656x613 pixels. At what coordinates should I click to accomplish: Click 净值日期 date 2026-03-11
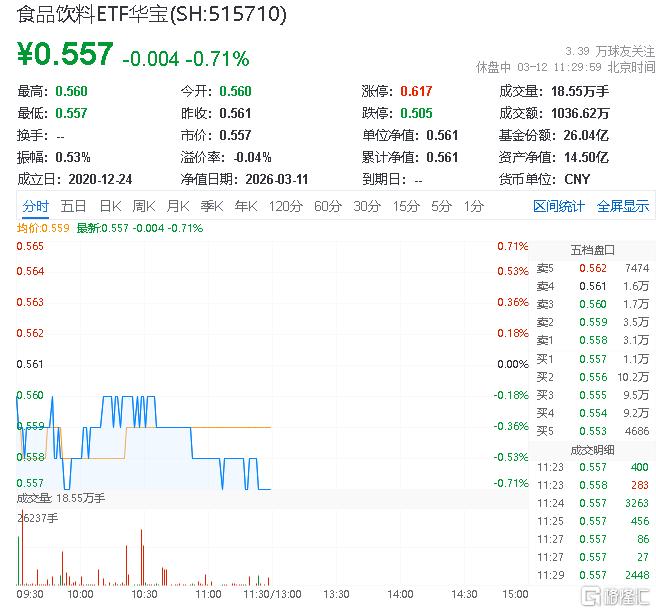[x=277, y=180]
